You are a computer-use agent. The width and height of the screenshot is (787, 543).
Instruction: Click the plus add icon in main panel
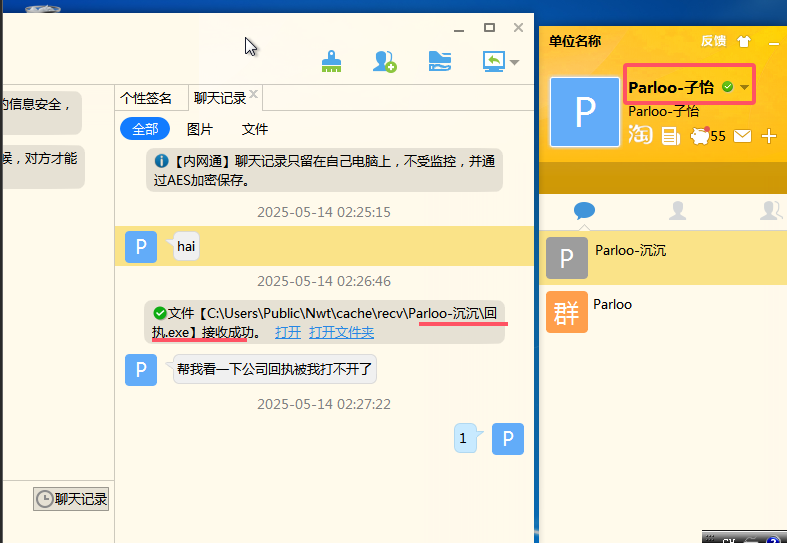pyautogui.click(x=769, y=136)
